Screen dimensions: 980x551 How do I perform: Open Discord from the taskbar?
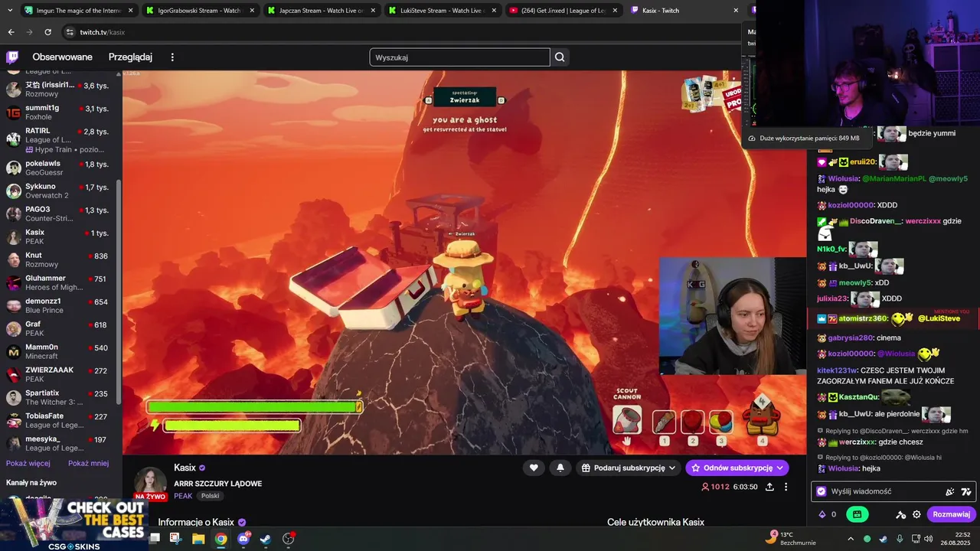click(x=244, y=539)
